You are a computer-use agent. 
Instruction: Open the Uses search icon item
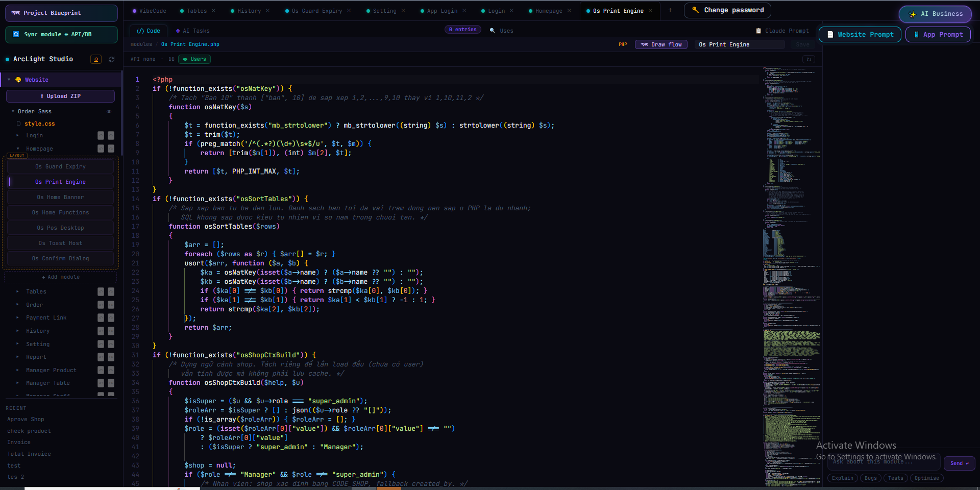pos(501,31)
